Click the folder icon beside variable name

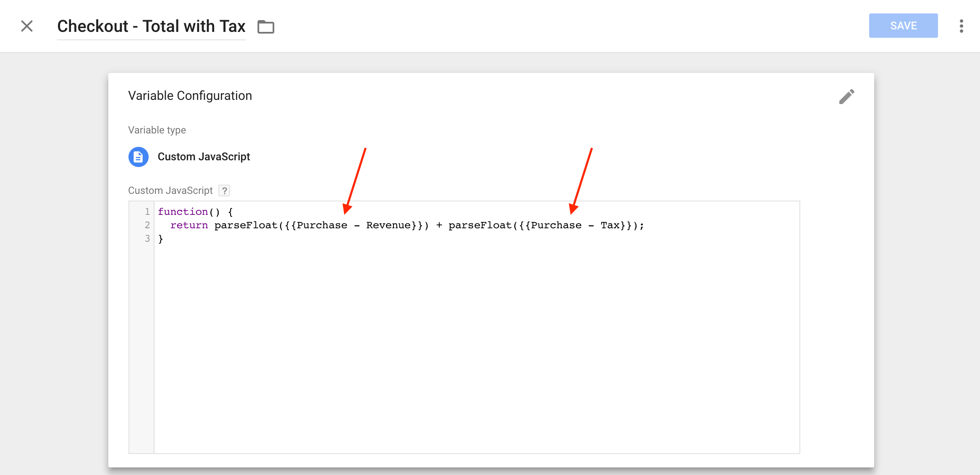[265, 27]
